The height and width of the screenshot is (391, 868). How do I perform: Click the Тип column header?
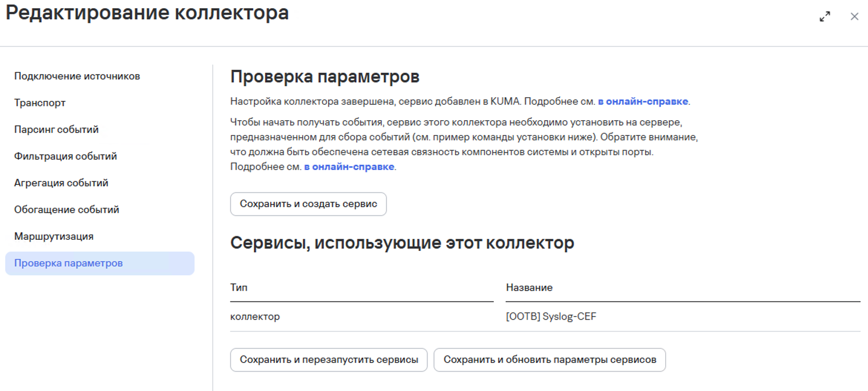[x=239, y=288]
